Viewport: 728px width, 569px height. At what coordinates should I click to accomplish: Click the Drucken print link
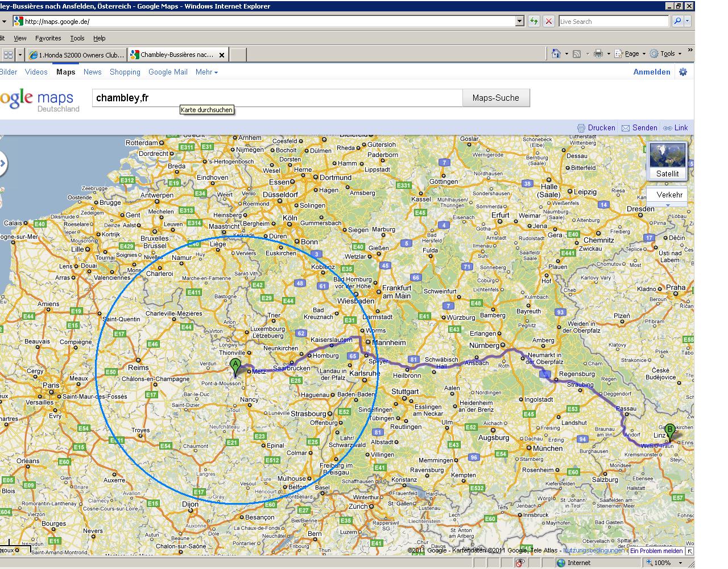[596, 128]
